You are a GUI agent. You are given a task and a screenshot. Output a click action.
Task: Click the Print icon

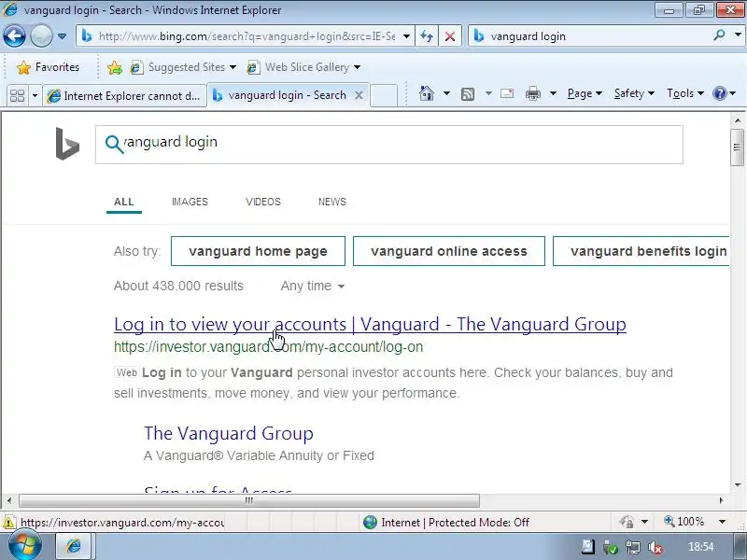coord(532,94)
